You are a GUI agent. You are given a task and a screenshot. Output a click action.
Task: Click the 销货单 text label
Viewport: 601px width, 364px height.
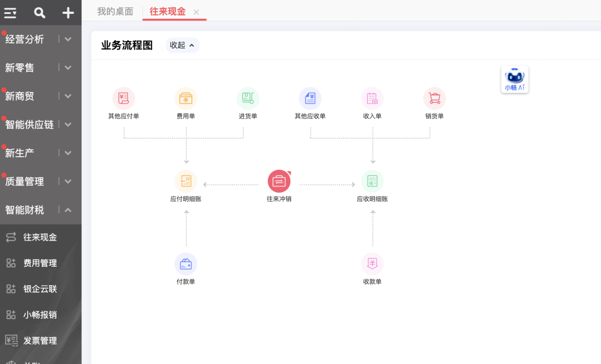(x=434, y=116)
